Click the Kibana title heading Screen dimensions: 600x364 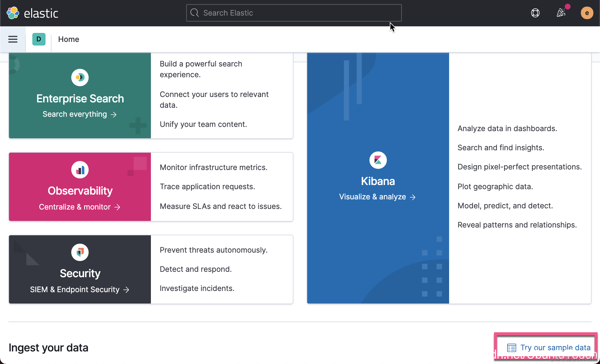378,181
